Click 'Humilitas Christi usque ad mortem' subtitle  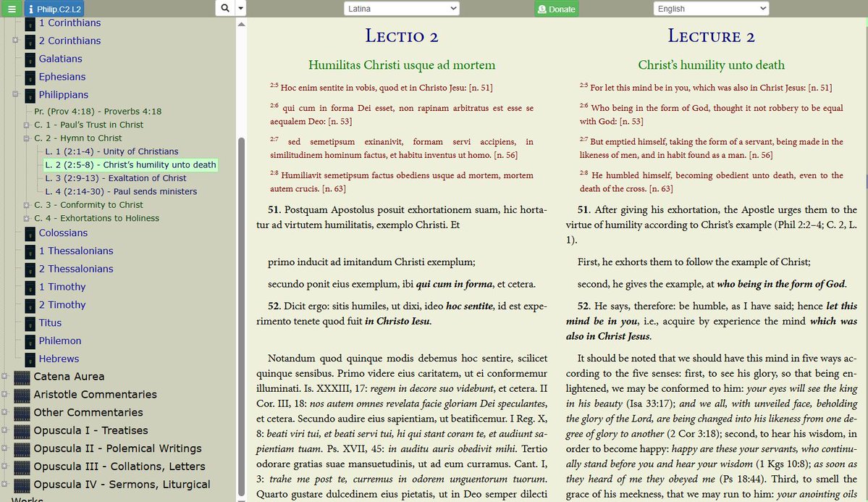click(x=401, y=64)
